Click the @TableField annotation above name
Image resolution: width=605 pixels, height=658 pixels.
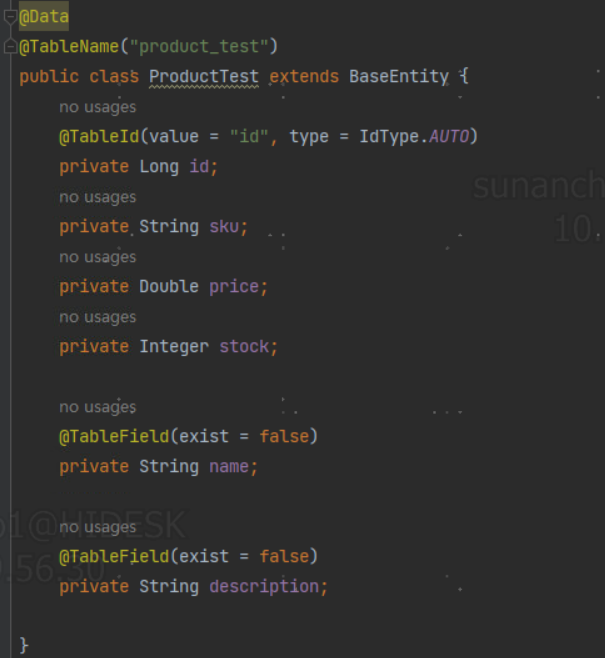pyautogui.click(x=114, y=436)
